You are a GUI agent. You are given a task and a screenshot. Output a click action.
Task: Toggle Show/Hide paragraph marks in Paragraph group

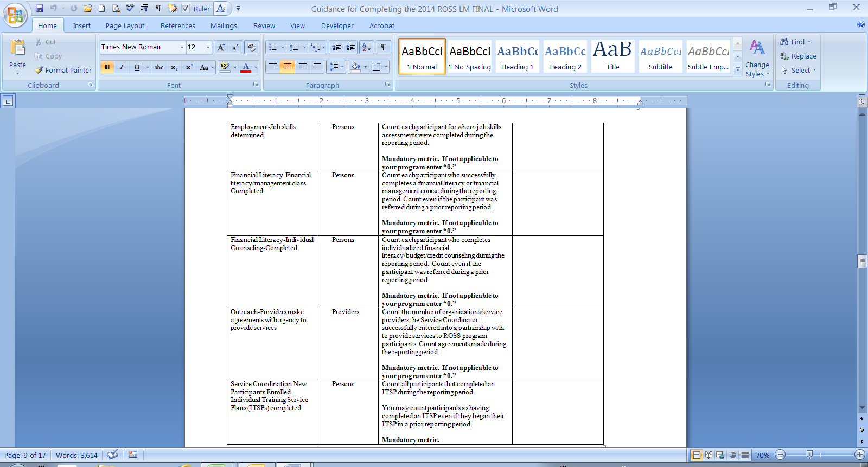pos(383,47)
